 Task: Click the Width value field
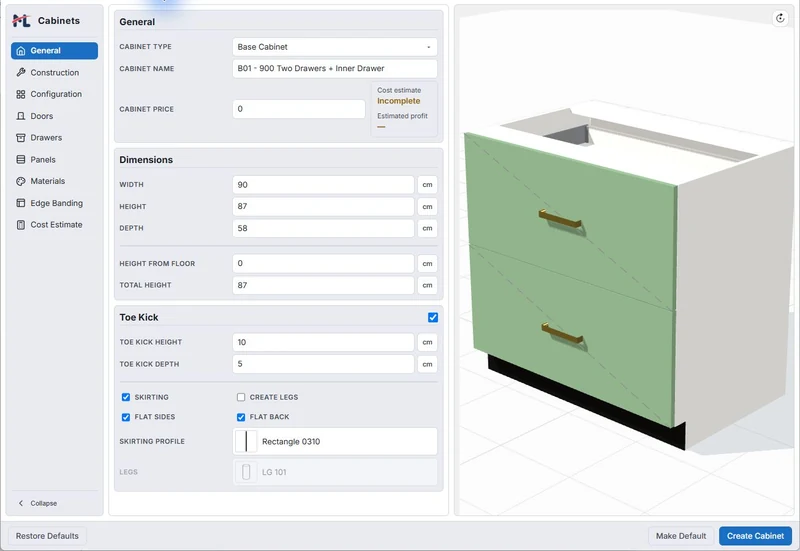tap(323, 185)
